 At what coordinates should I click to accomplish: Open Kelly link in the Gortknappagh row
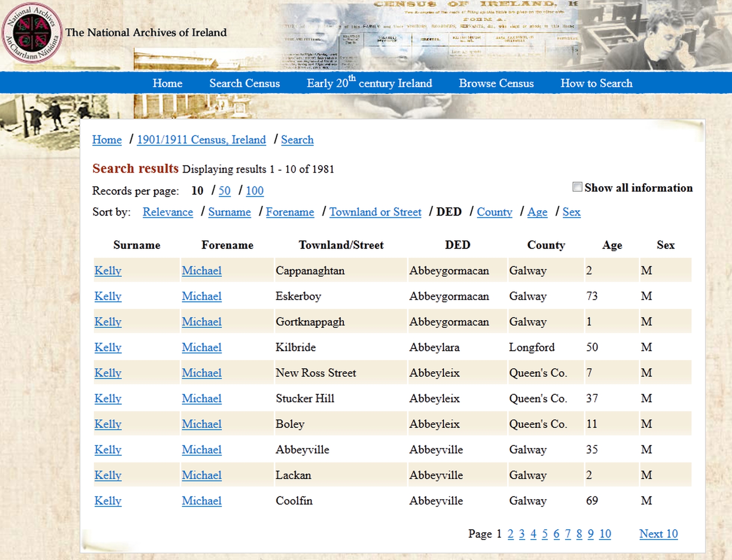pyautogui.click(x=108, y=321)
